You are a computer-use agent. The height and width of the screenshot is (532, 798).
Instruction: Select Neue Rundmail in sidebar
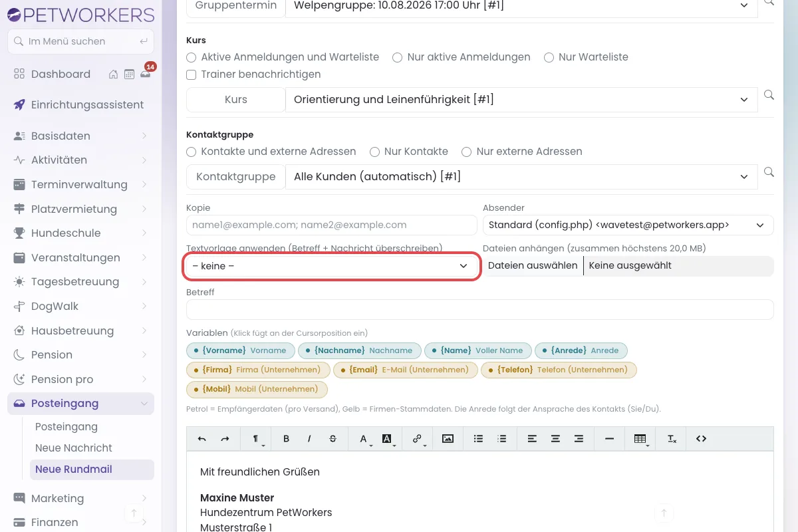(x=92, y=469)
